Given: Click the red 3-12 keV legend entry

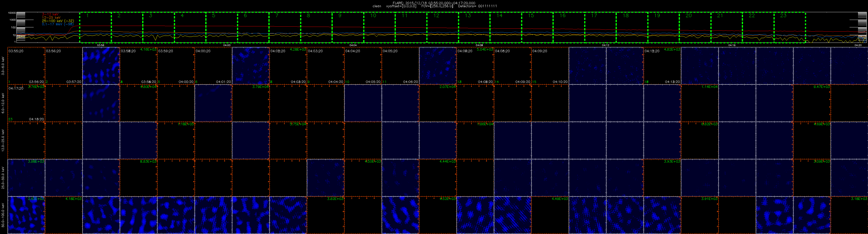Looking at the screenshot, I should click(x=50, y=14).
